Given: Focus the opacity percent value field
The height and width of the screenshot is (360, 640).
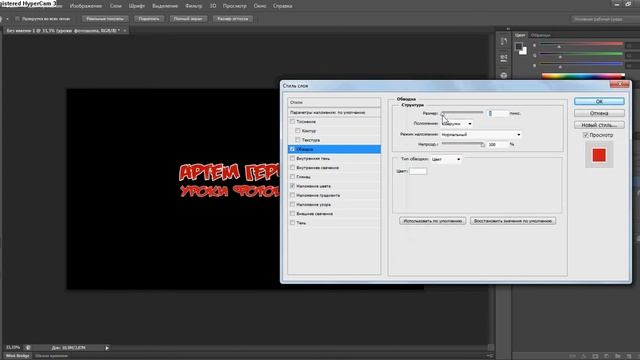Looking at the screenshot, I should pyautogui.click(x=497, y=144).
